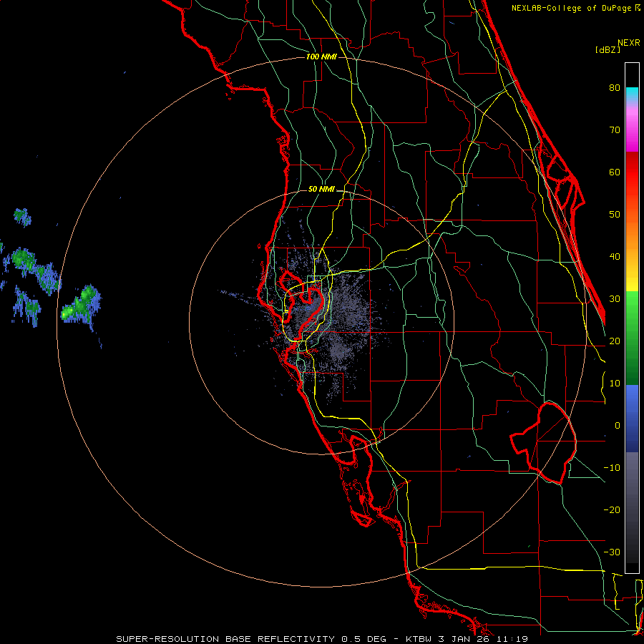Click the 70 value on the dBZ scale
644x644 pixels.
615,130
